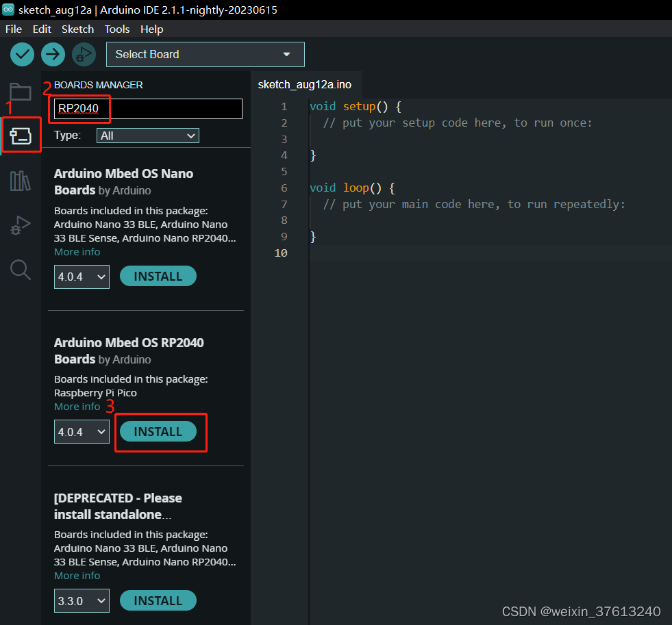This screenshot has height=625, width=672.
Task: Open the Tools menu
Action: click(x=116, y=29)
